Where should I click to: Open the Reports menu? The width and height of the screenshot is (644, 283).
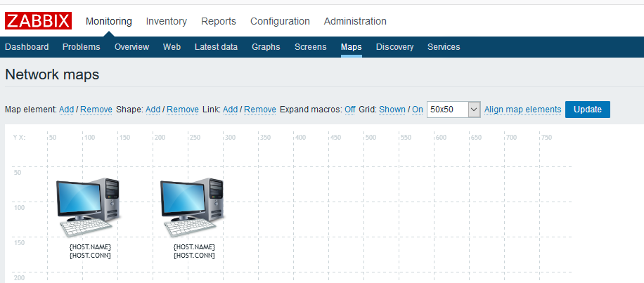coord(219,21)
